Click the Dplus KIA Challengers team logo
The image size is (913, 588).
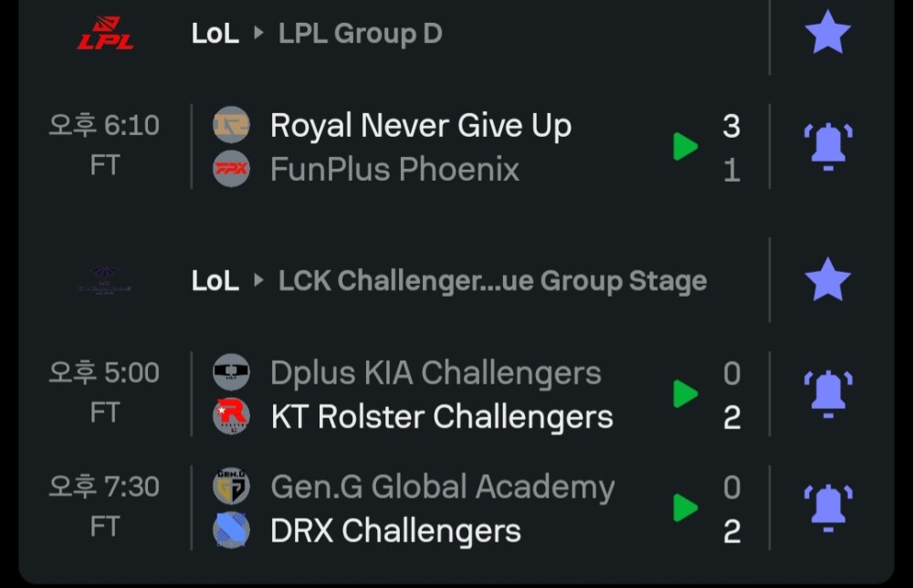coord(231,373)
